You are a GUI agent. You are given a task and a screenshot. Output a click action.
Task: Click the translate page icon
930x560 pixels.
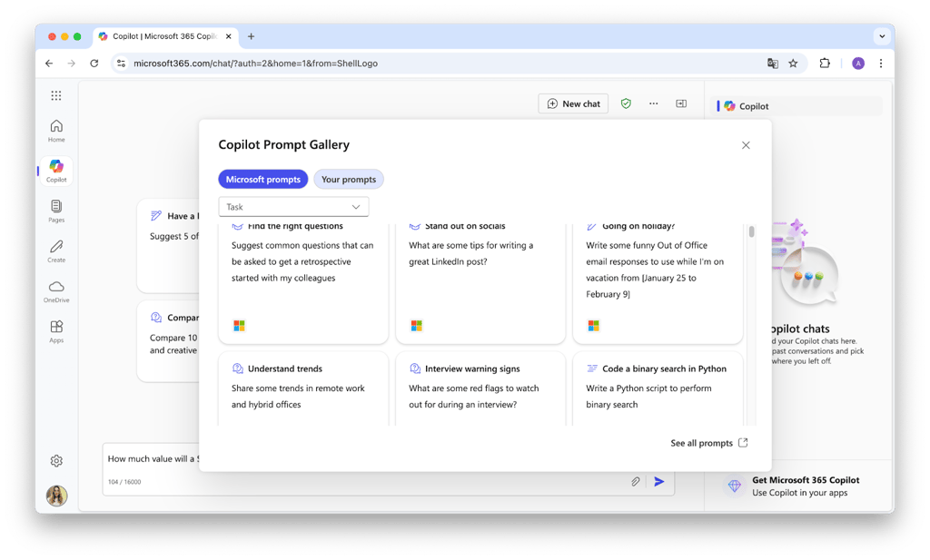pyautogui.click(x=772, y=64)
